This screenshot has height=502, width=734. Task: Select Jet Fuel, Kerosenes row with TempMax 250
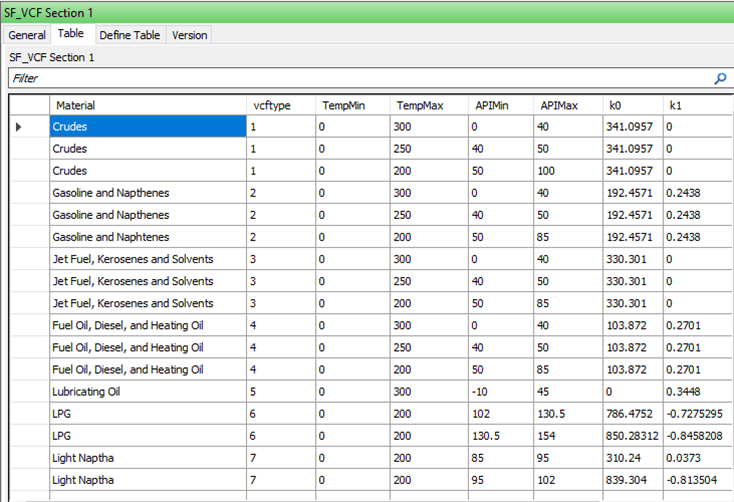(148, 281)
